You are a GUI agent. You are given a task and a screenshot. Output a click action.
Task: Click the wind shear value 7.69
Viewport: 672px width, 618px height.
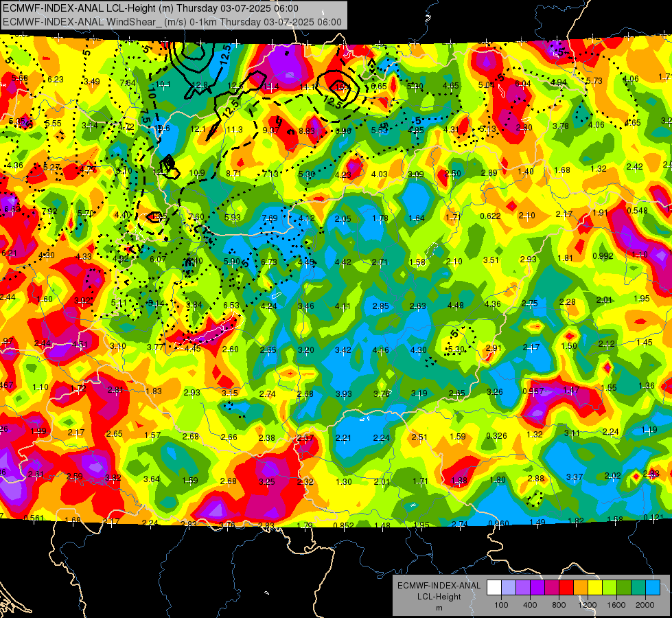(270, 218)
